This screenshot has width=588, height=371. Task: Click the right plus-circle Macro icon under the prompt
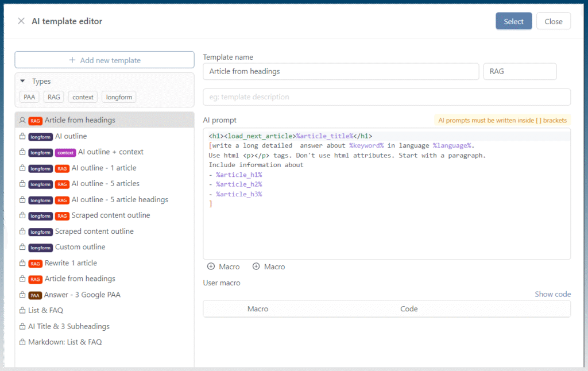[256, 266]
